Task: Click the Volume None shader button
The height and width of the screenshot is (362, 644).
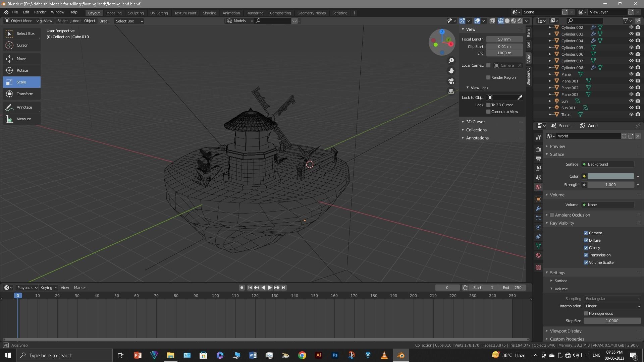Action: pyautogui.click(x=608, y=205)
